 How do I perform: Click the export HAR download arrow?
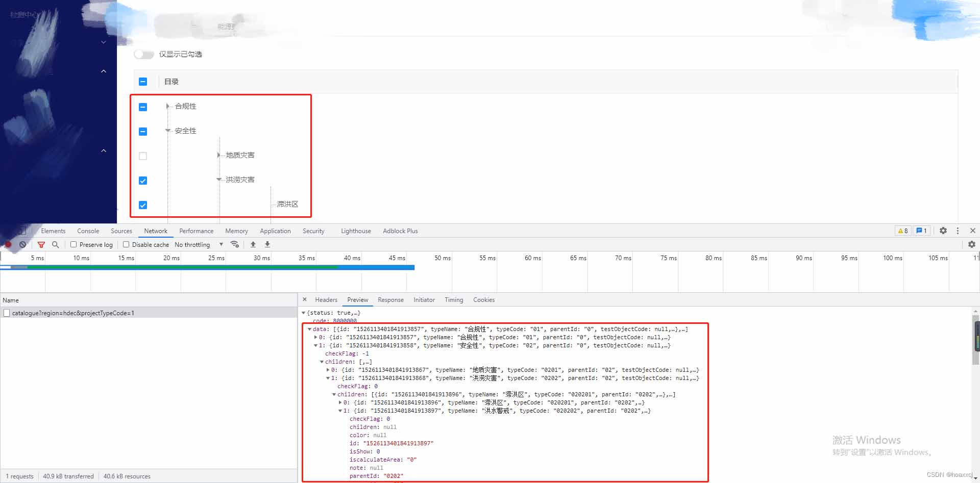(x=267, y=244)
